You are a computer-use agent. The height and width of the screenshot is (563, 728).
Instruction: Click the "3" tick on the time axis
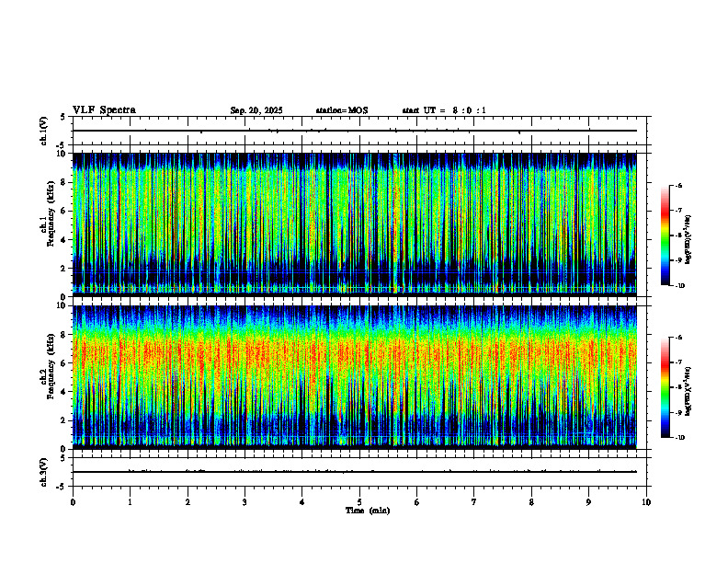(x=245, y=502)
